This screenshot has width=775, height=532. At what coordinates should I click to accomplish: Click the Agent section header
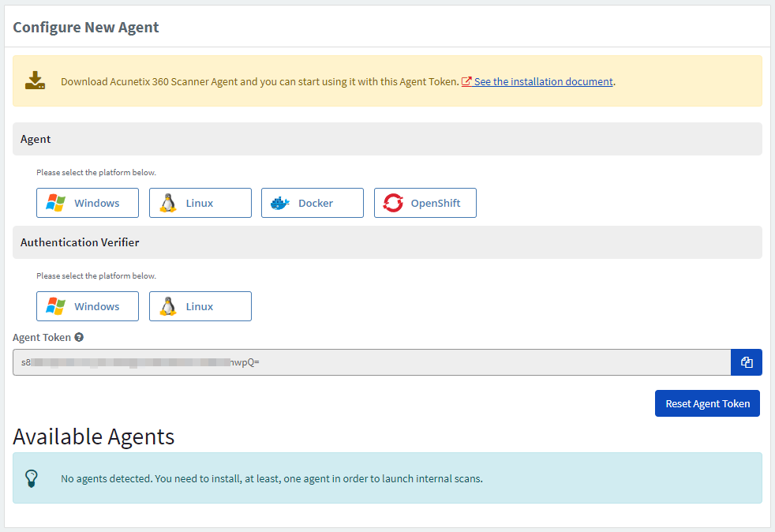[387, 139]
